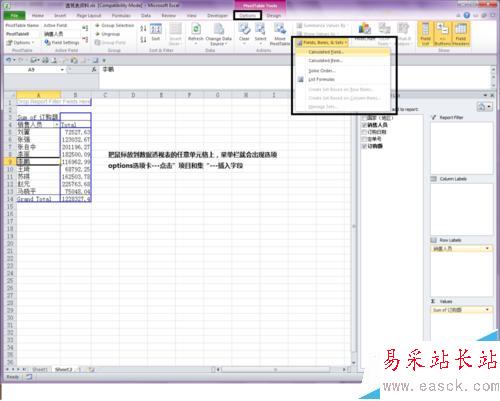Check the 定单号 field checkbox
The width and height of the screenshot is (500, 401).
[364, 139]
